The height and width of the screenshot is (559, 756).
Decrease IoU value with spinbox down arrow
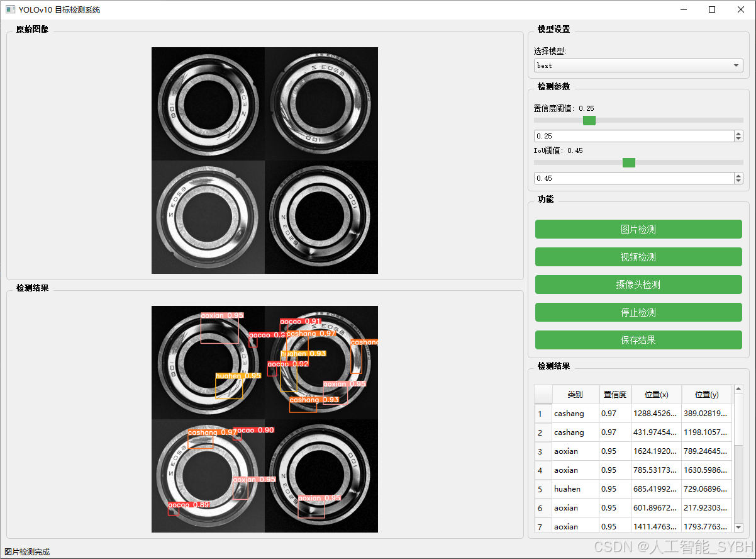coord(738,181)
